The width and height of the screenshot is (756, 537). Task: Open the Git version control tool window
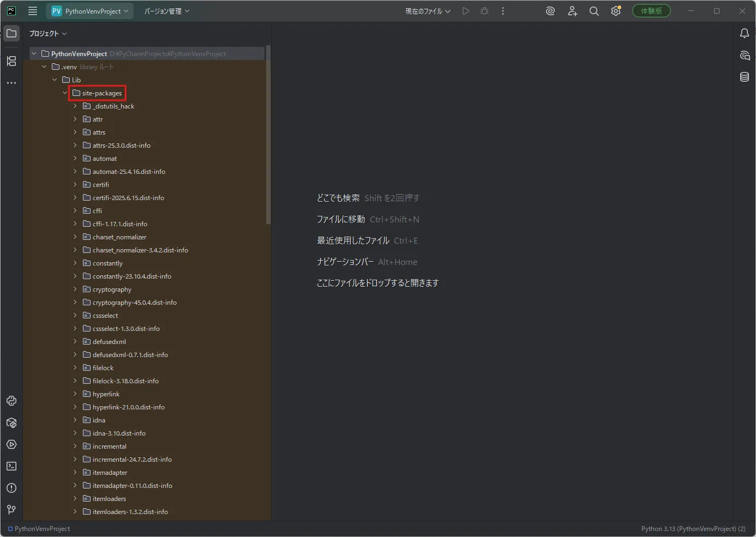pos(11,510)
